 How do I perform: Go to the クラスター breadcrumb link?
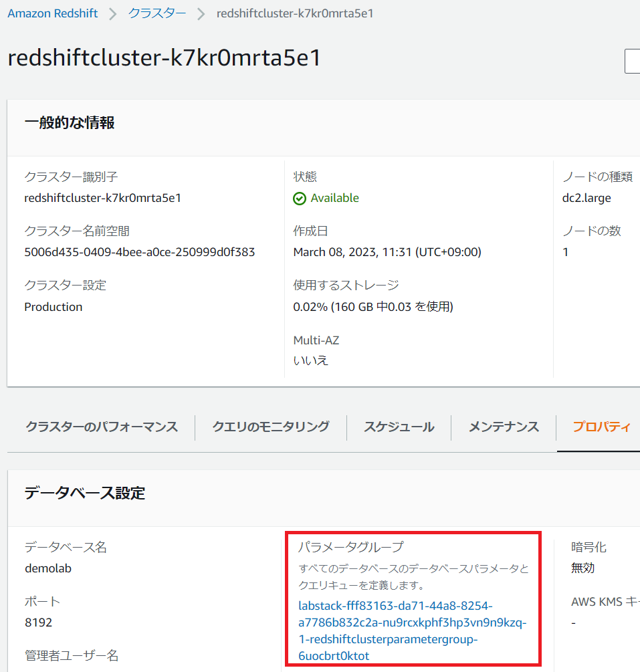pyautogui.click(x=157, y=14)
